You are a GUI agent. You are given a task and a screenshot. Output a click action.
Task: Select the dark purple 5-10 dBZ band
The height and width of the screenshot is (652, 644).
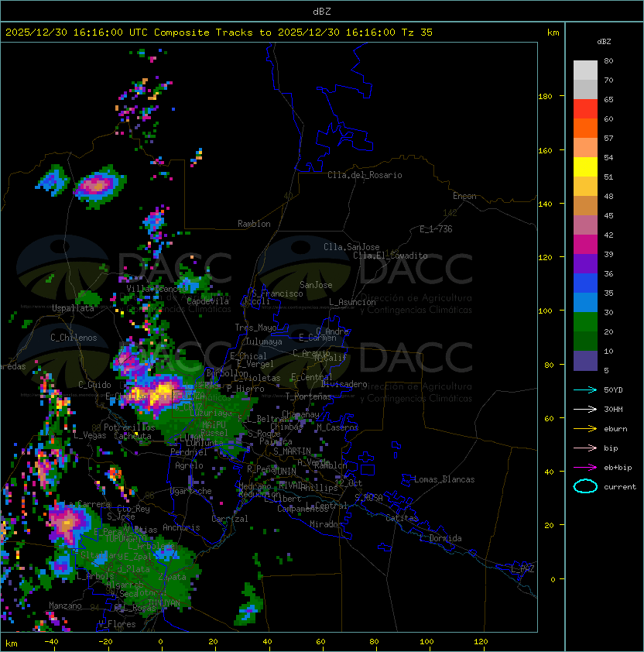point(585,361)
